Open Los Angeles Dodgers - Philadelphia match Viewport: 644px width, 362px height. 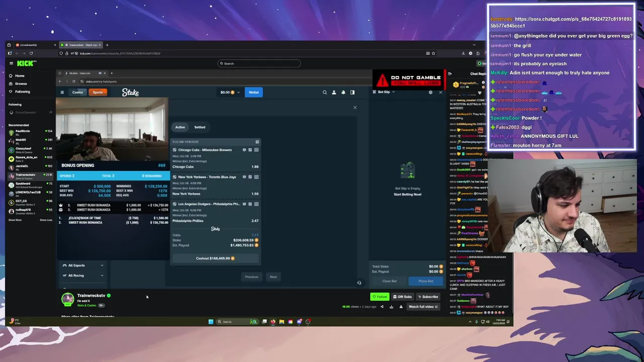pyautogui.click(x=209, y=204)
